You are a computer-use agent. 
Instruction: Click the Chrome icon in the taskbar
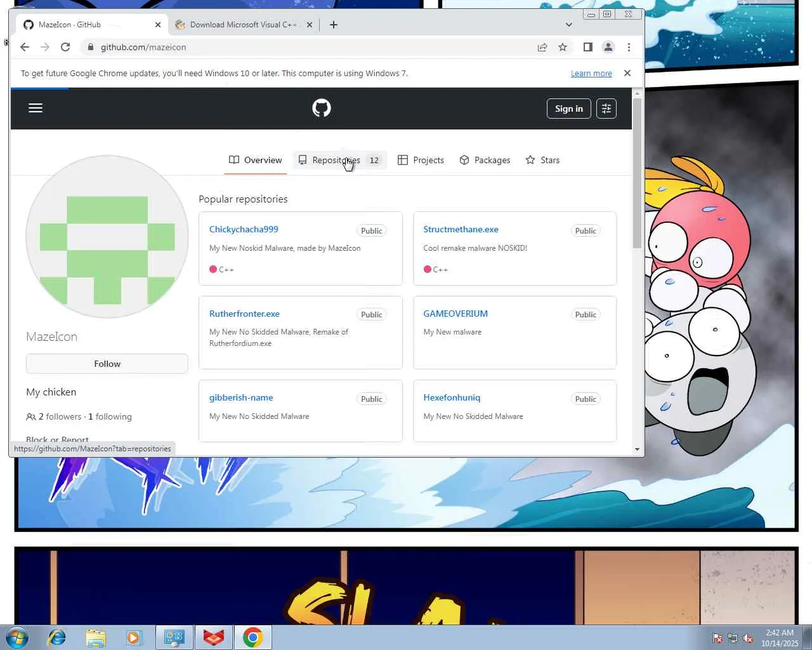[252, 637]
